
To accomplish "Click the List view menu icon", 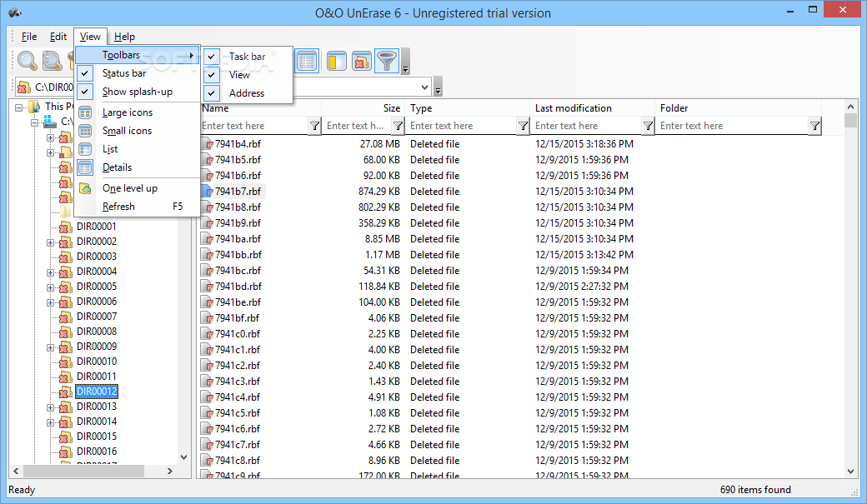I will pos(85,149).
